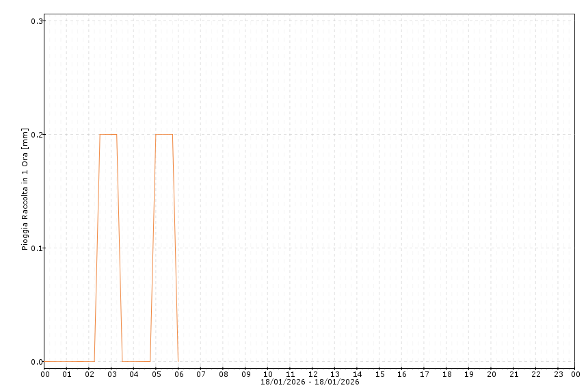Click the leftmost 00 hour label

click(x=44, y=374)
